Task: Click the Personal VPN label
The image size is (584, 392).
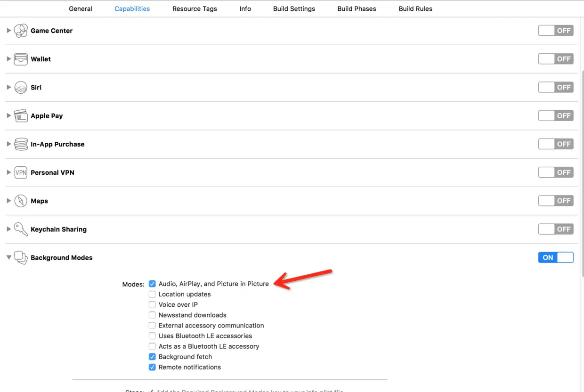Action: (52, 172)
